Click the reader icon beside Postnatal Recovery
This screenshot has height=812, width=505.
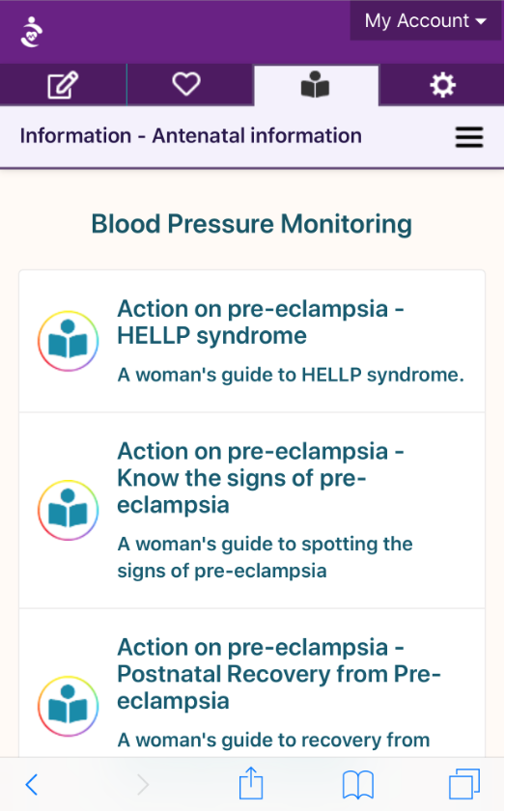click(68, 706)
